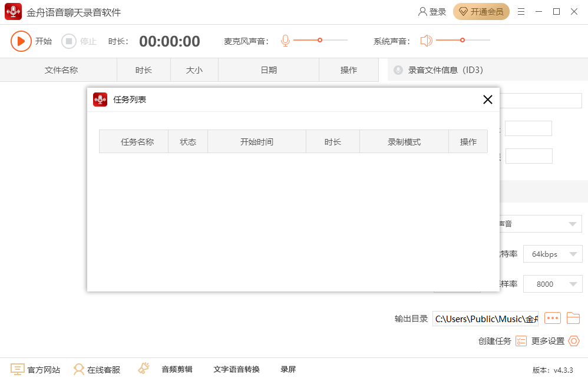Click the 00:00:00 duration timer
This screenshot has width=588, height=381.
click(x=170, y=41)
